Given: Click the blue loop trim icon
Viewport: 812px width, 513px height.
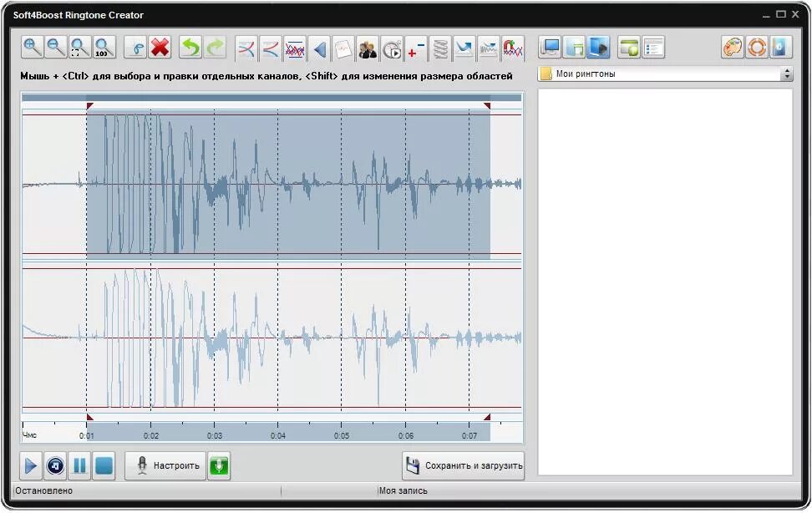Looking at the screenshot, I should click(136, 47).
